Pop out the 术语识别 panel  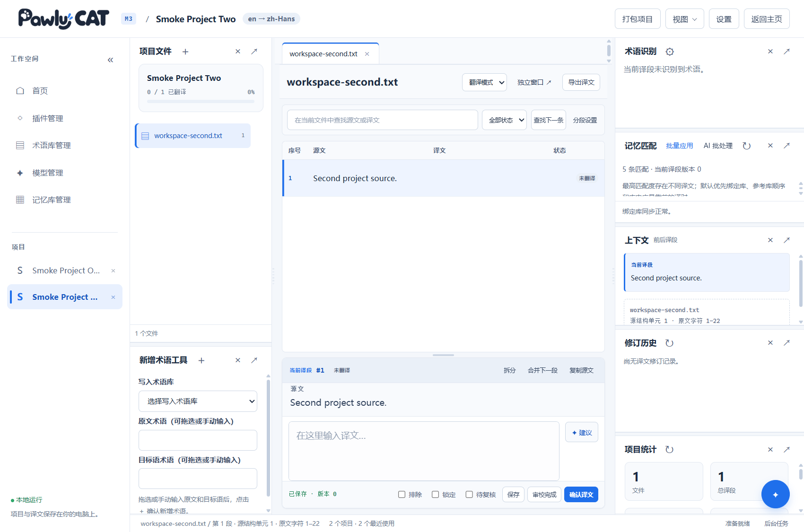click(787, 51)
